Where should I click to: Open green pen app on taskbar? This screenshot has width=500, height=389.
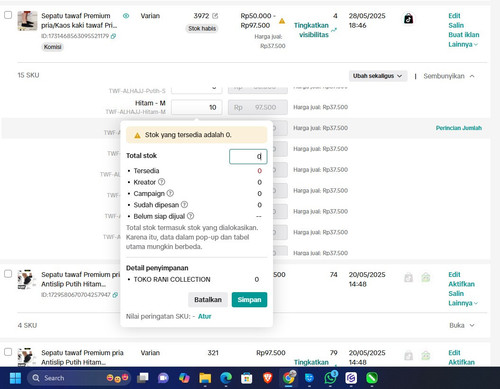pos(372,378)
